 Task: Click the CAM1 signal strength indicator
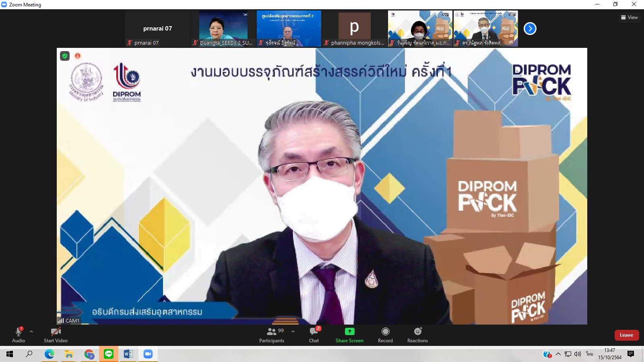click(x=60, y=321)
